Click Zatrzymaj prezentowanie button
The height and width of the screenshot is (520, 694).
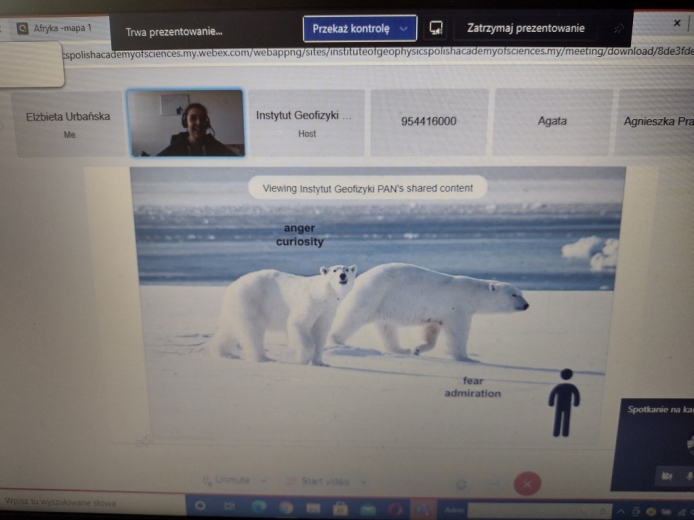[x=525, y=28]
